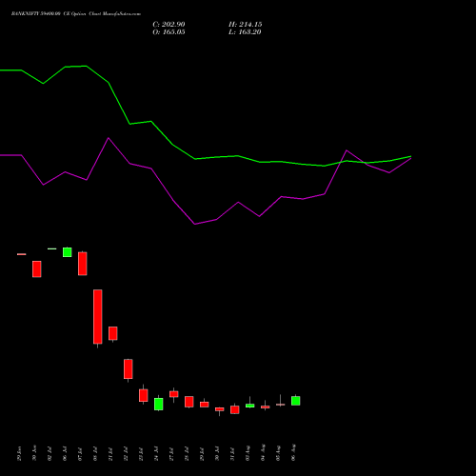
Task: Click the high value H: 214.15
Action: coord(246,25)
